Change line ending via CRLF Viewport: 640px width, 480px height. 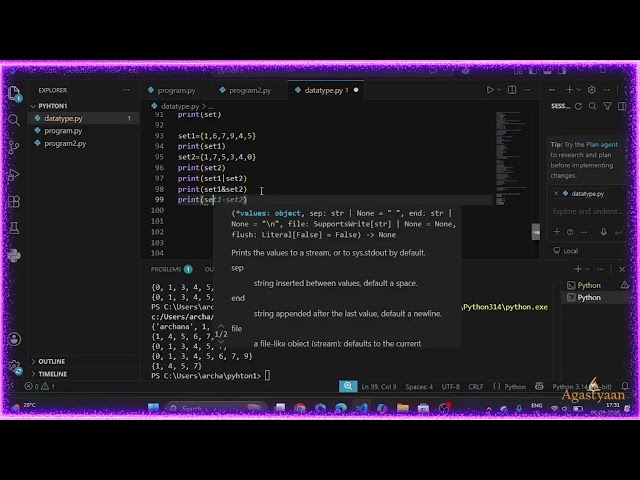click(x=476, y=386)
